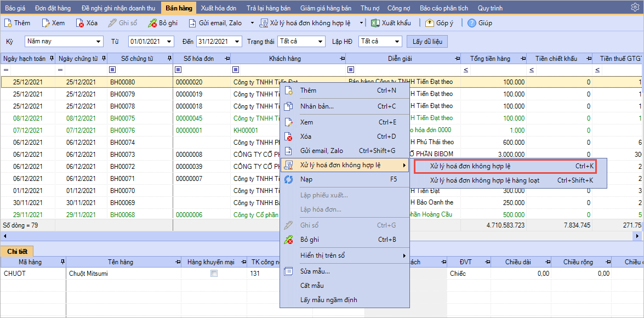The width and height of the screenshot is (644, 318).
Task: Open grid settings gear icon
Action: pyautogui.click(x=636, y=58)
